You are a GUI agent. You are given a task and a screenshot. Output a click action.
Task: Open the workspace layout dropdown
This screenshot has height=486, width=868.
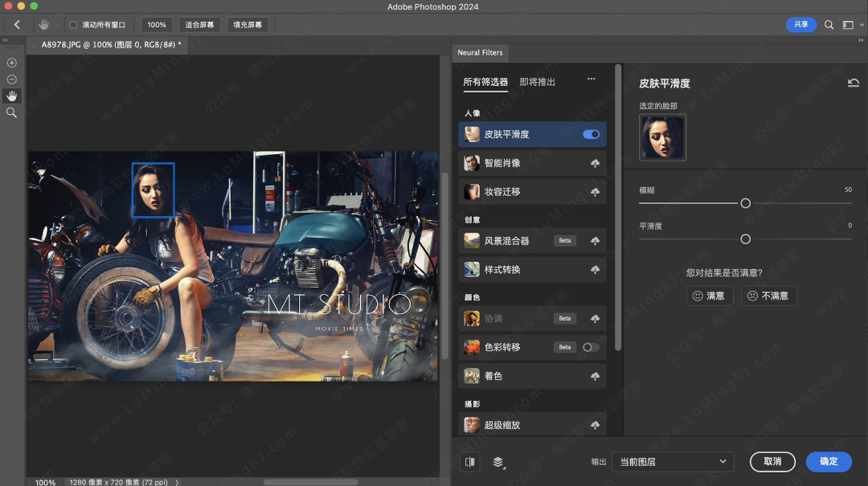tap(850, 25)
